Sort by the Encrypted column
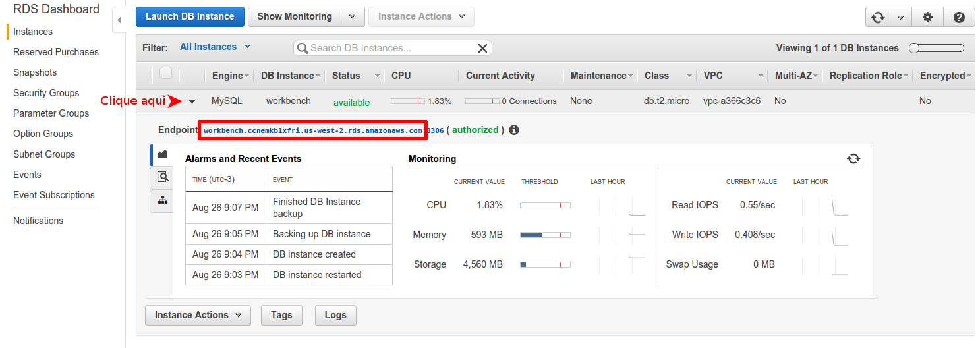This screenshot has height=348, width=980. tap(946, 76)
